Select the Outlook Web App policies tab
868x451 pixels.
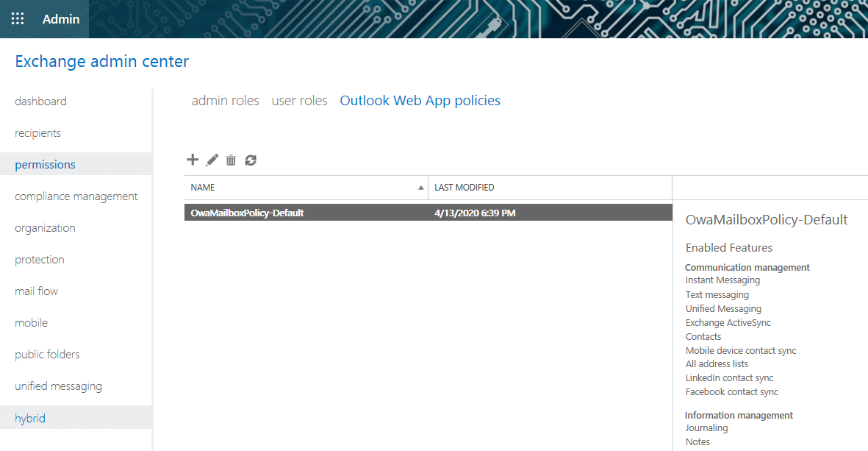[x=420, y=100]
